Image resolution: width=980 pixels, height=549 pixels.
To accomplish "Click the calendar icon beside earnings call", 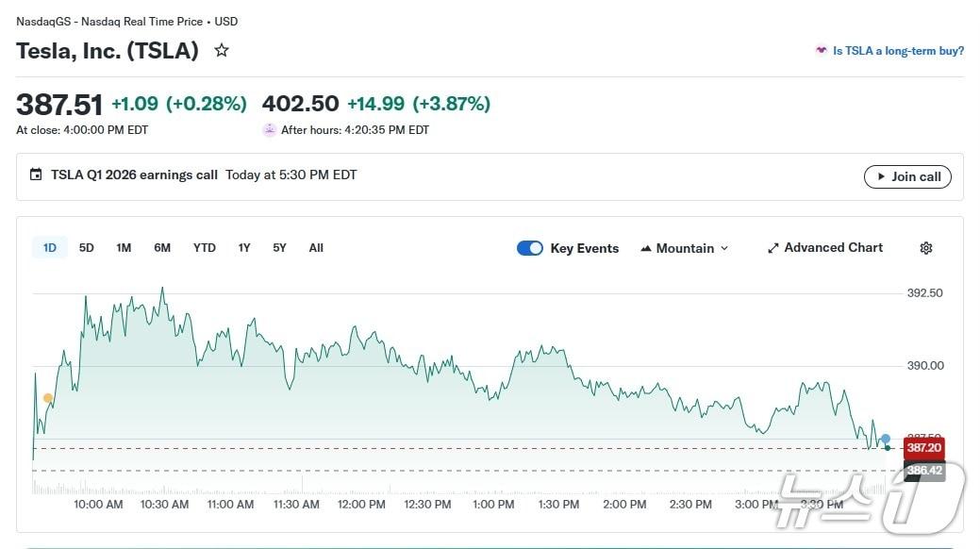I will pyautogui.click(x=36, y=175).
